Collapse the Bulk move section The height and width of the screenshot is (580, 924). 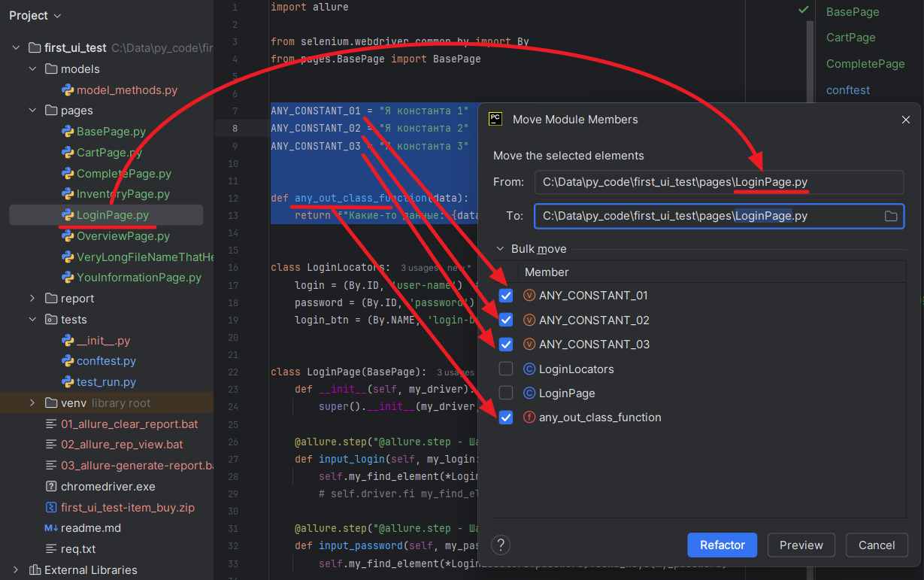[x=500, y=249]
